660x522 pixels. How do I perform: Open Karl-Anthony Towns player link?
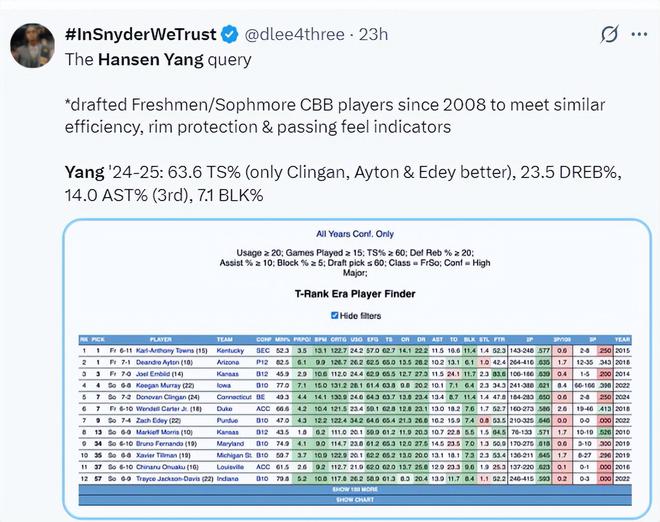click(x=172, y=351)
